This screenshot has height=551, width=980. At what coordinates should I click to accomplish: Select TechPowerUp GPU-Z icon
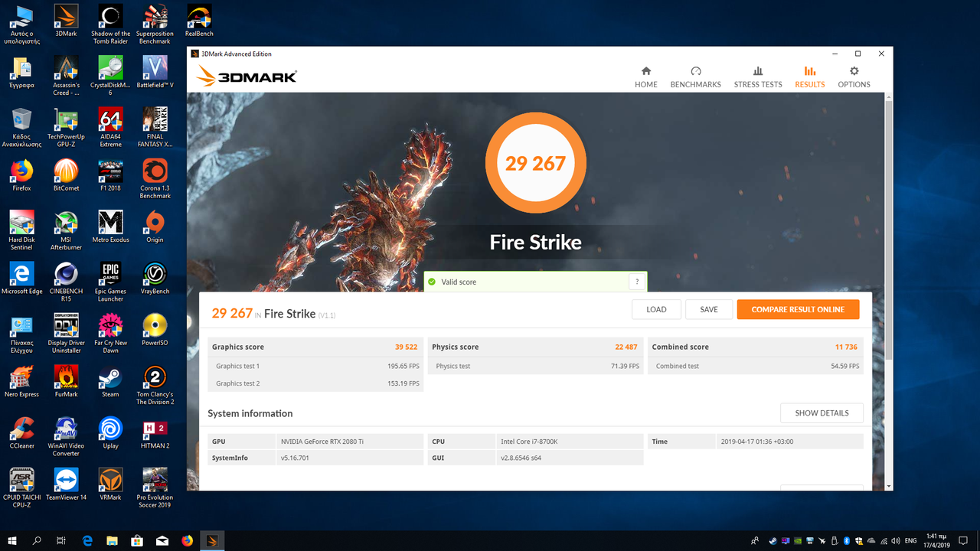(x=66, y=128)
